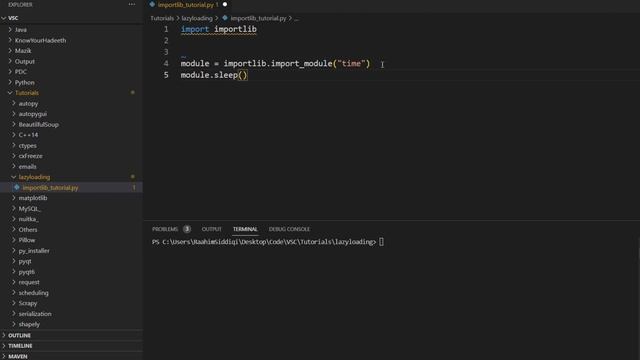
Task: Place cursor inside module.sleep() parentheses
Action: point(243,75)
